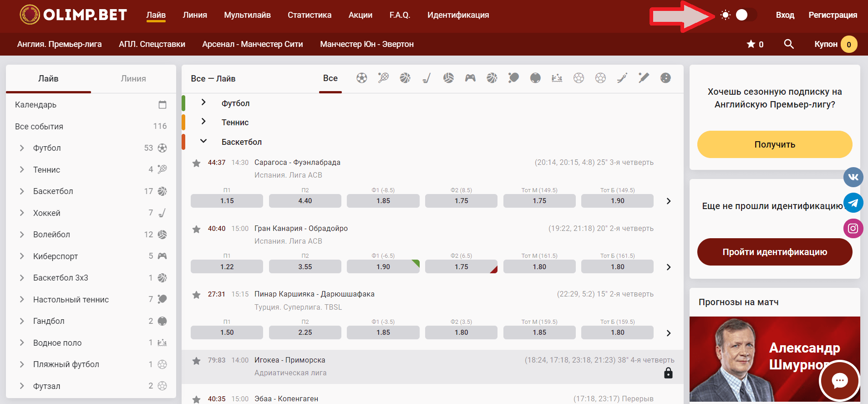The height and width of the screenshot is (404, 868).
Task: Favorite the Пинар Каршияка - Дарюшшафака match star
Action: 196,295
